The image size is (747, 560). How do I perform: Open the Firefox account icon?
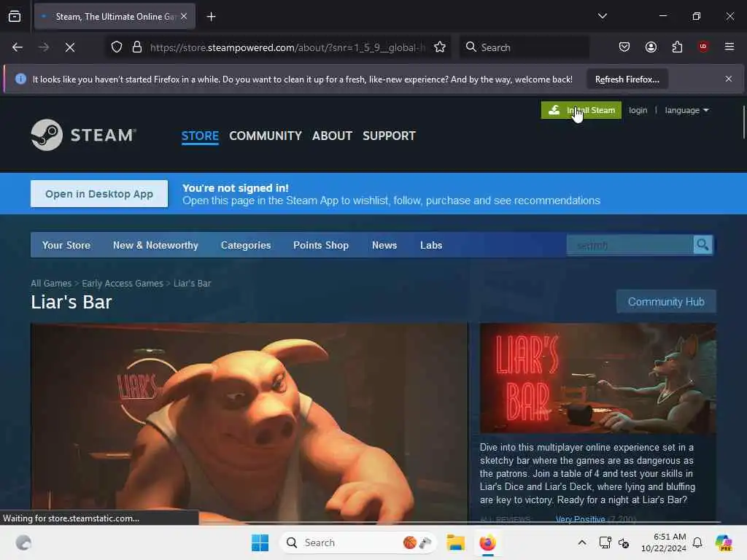pyautogui.click(x=651, y=47)
